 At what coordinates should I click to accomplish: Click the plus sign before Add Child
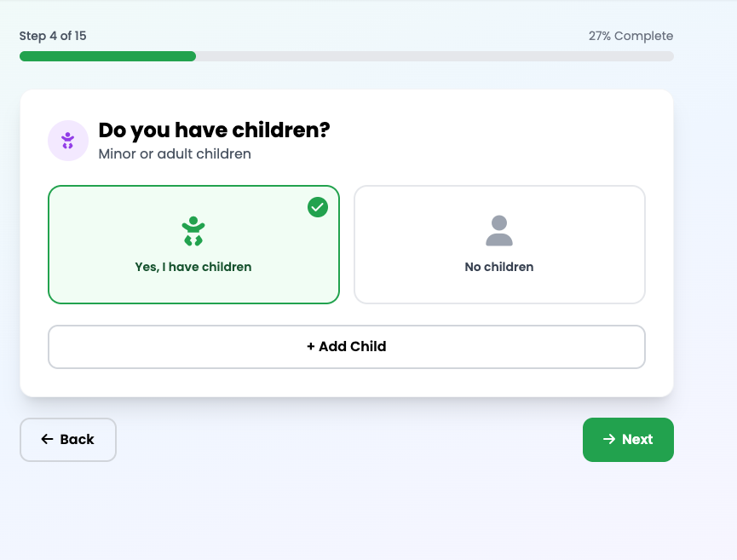tap(311, 347)
